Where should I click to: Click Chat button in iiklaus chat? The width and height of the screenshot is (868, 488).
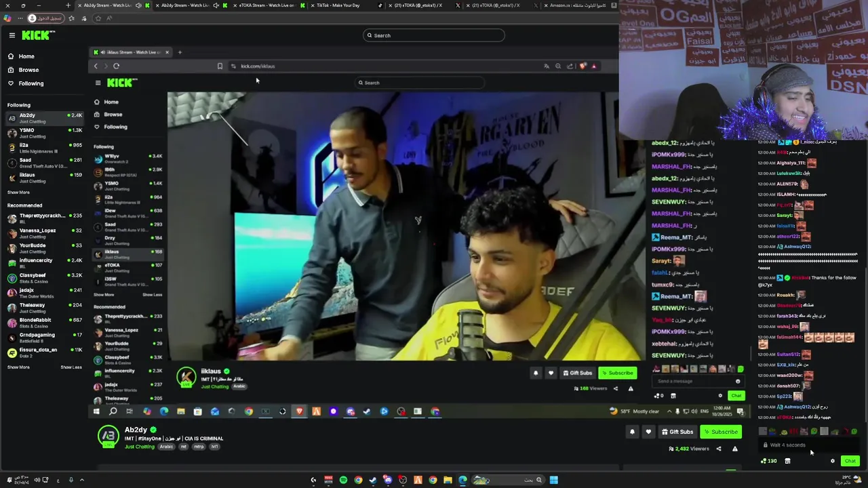[736, 396]
